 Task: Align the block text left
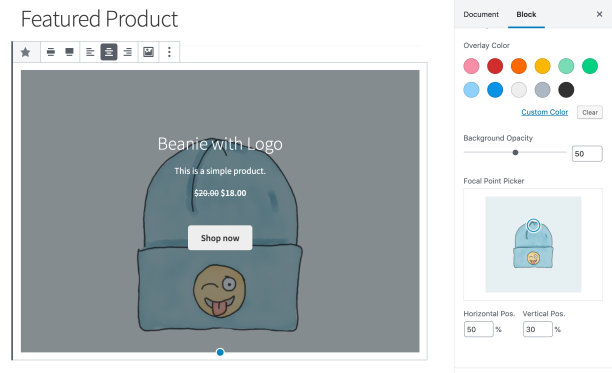[x=90, y=52]
